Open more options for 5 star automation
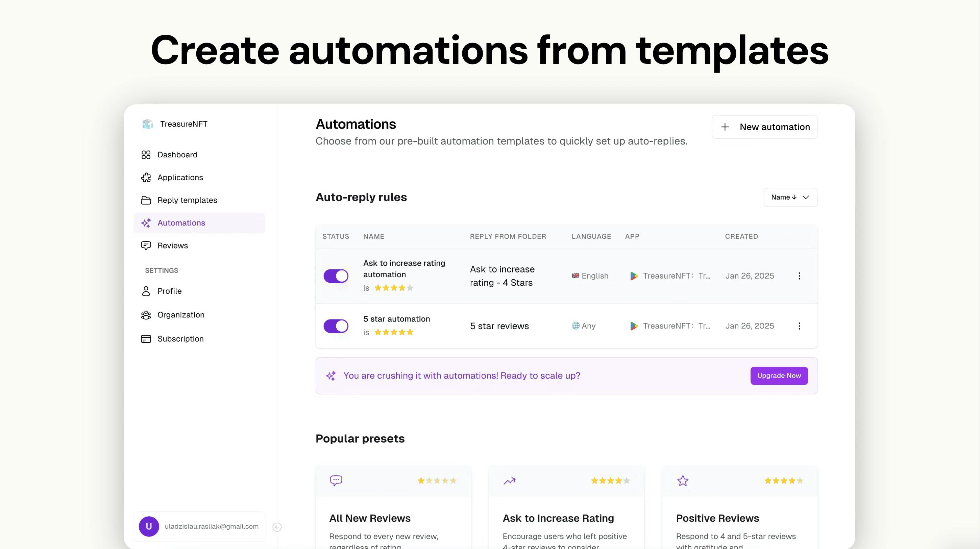Image resolution: width=980 pixels, height=549 pixels. (x=799, y=326)
